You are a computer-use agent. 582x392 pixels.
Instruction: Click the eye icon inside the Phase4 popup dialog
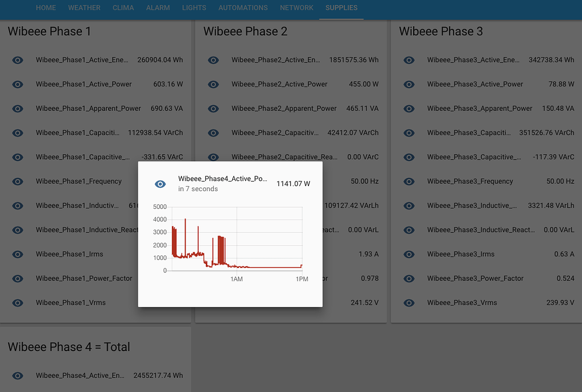(x=160, y=184)
